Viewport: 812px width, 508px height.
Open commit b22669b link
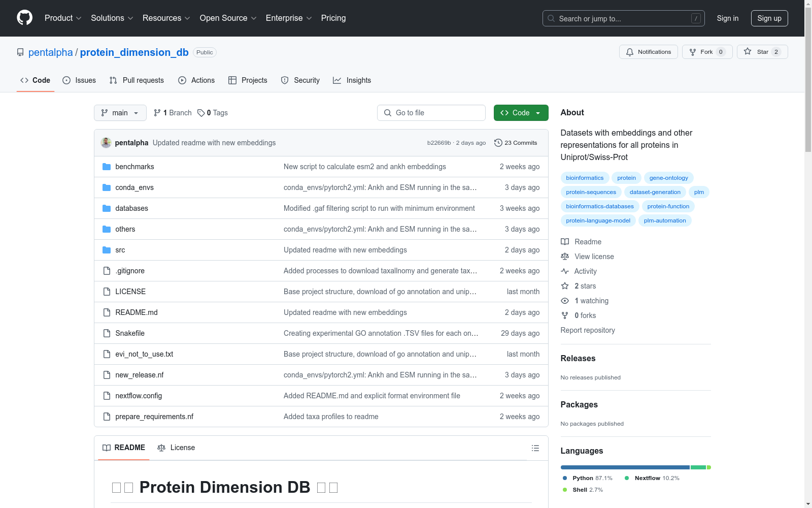439,143
